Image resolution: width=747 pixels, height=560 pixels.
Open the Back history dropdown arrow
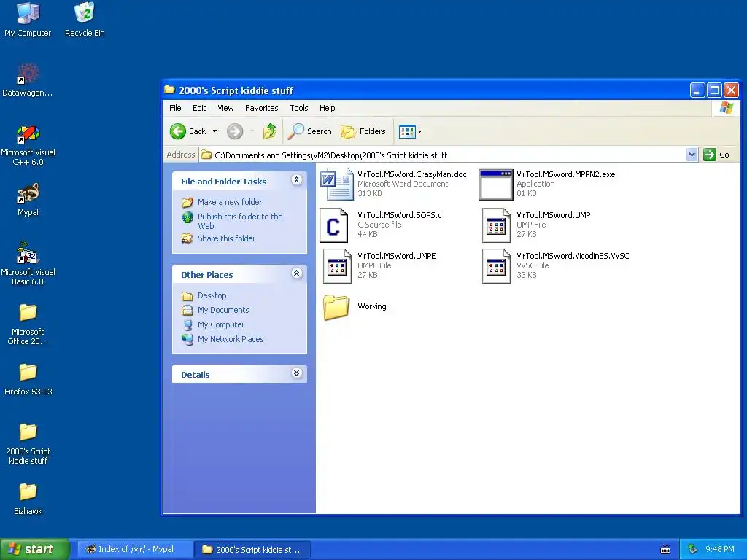coord(215,131)
